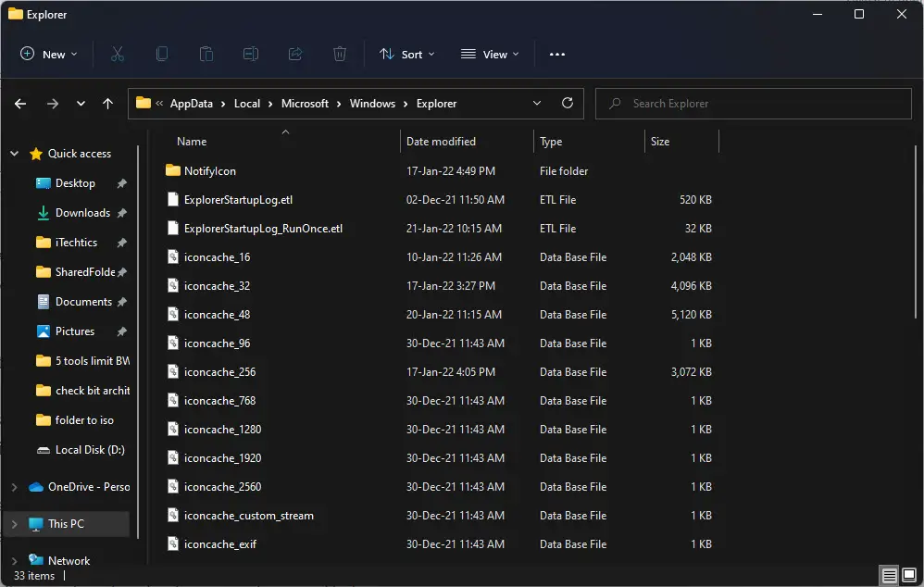Click the Delete trash can icon
Screen dimensions: 924x587
pyautogui.click(x=340, y=55)
